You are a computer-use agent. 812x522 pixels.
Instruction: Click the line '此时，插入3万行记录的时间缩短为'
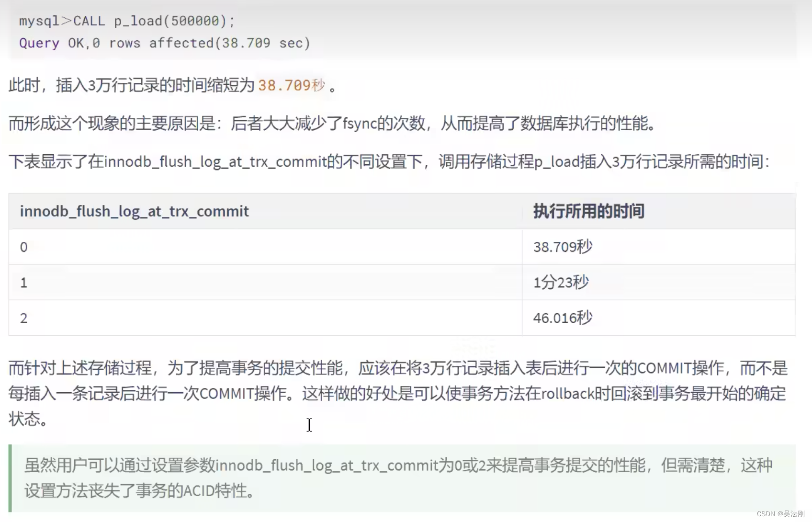[x=173, y=86]
